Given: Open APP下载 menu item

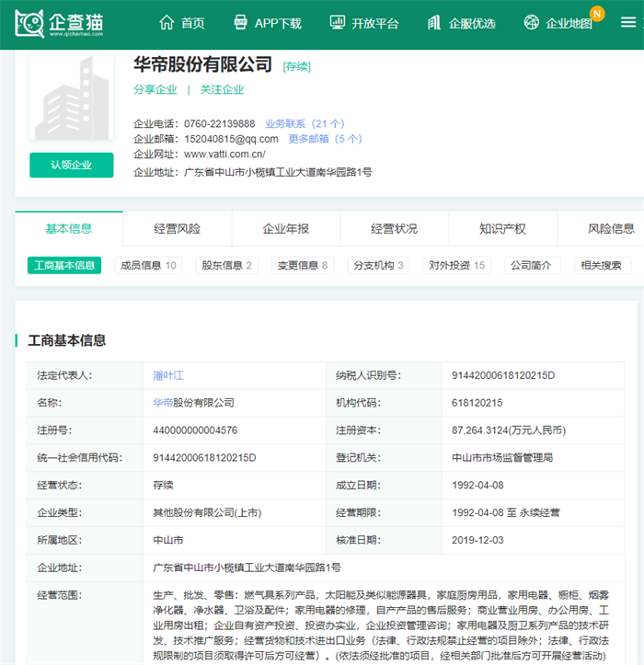Looking at the screenshot, I should 279,23.
